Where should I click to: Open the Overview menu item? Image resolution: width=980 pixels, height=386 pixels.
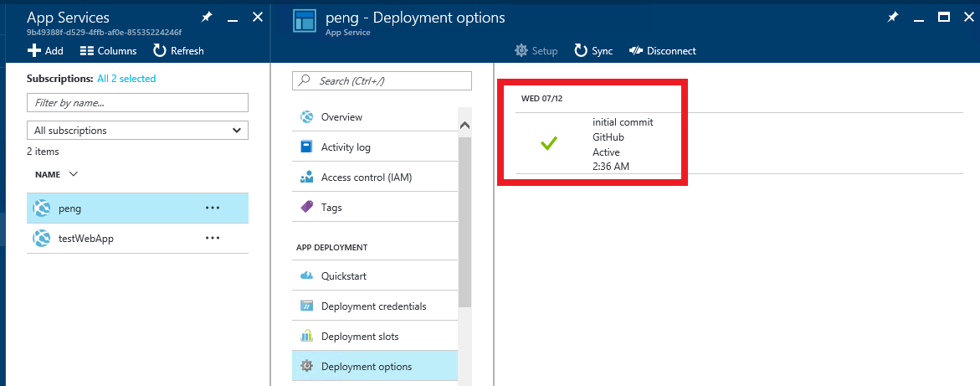(x=375, y=117)
